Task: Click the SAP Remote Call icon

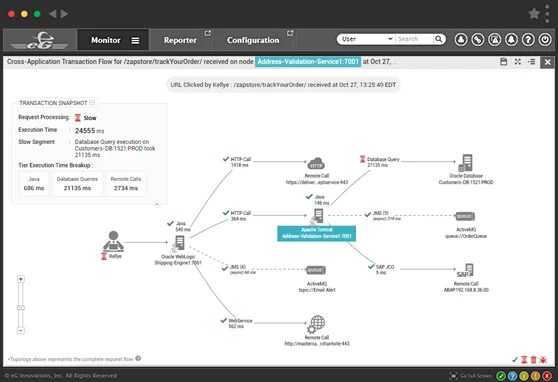Action: (465, 271)
